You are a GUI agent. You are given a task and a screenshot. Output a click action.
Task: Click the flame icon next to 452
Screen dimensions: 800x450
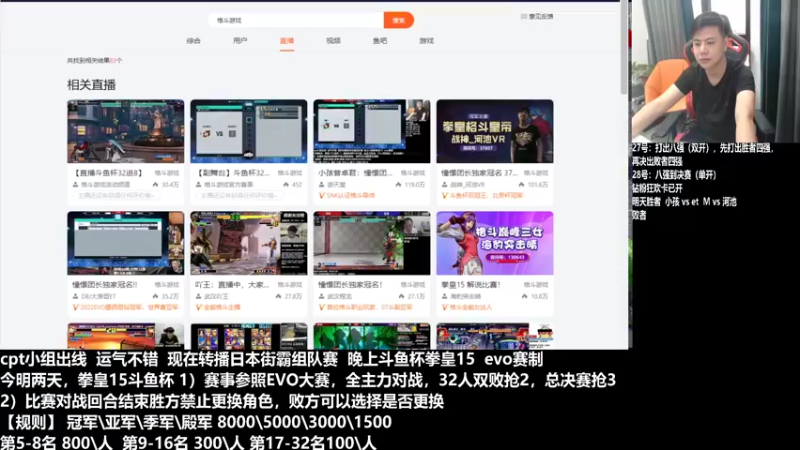tap(286, 185)
